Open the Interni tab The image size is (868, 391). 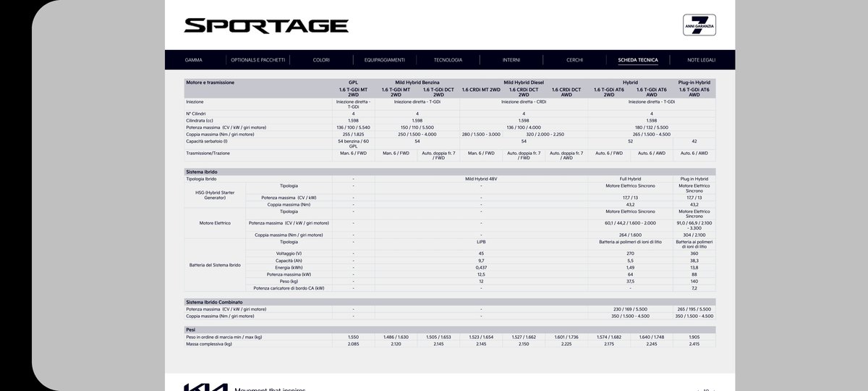pos(511,60)
